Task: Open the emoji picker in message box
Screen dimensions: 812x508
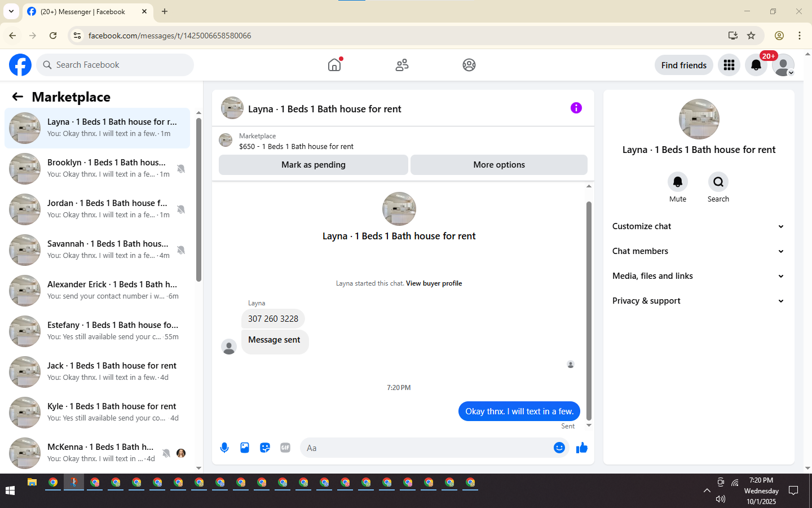Action: pos(559,448)
